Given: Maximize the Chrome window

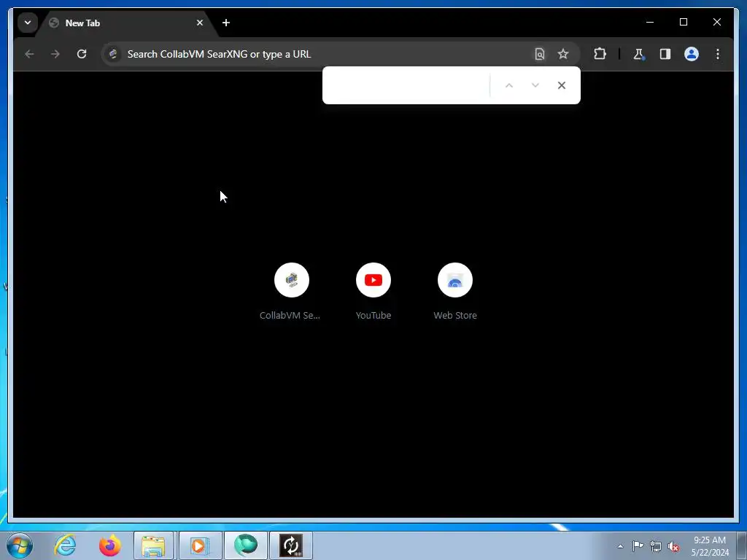Looking at the screenshot, I should click(683, 22).
